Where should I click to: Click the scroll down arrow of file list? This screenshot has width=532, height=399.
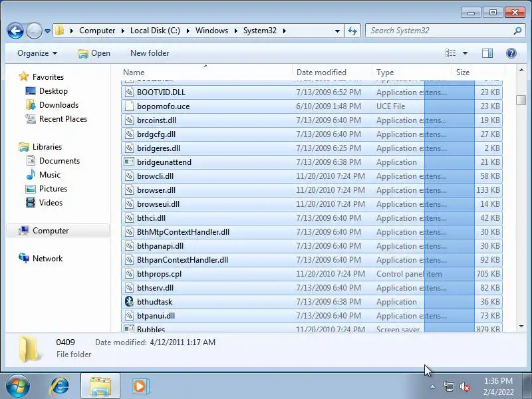tap(521, 327)
